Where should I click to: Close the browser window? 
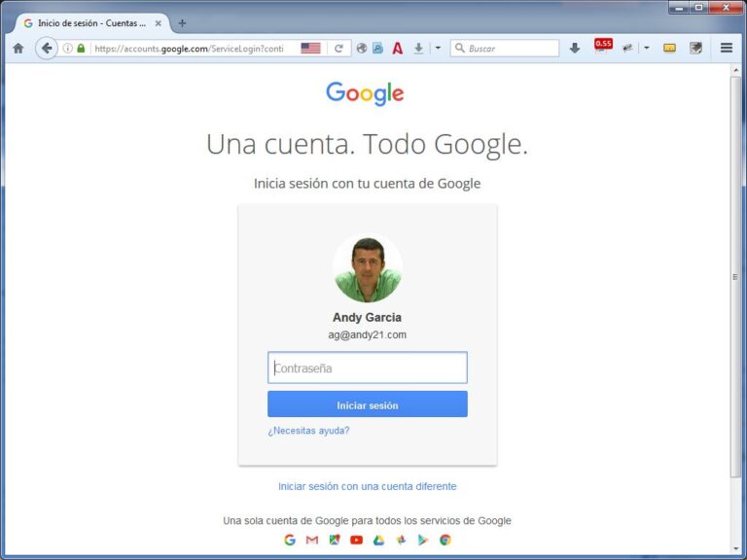[x=726, y=8]
